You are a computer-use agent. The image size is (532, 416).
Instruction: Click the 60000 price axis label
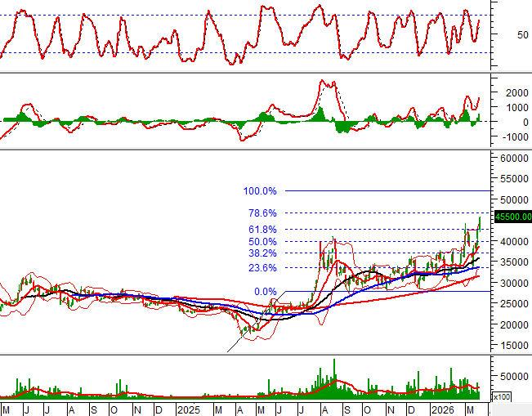coord(513,158)
